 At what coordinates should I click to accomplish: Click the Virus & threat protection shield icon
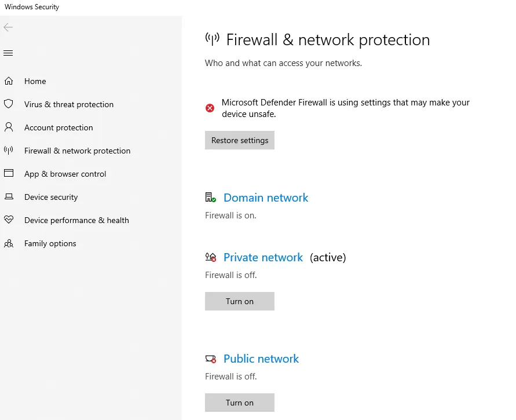(x=9, y=104)
